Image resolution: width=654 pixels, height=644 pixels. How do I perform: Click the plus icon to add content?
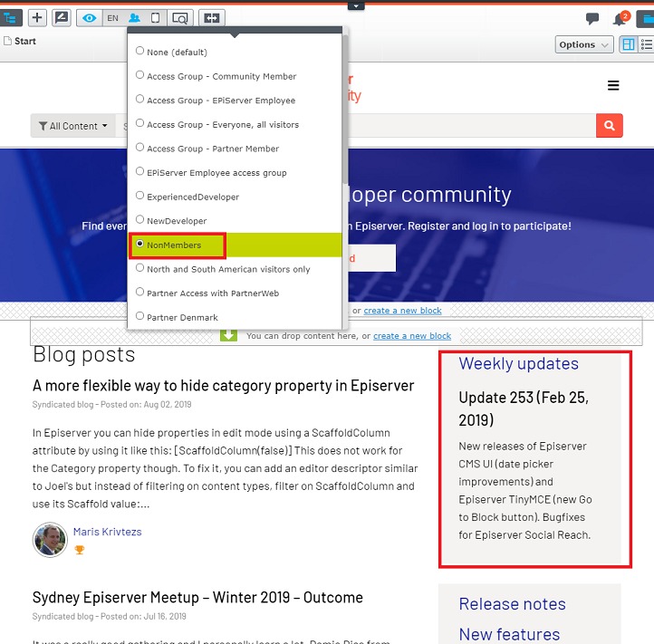(x=37, y=17)
